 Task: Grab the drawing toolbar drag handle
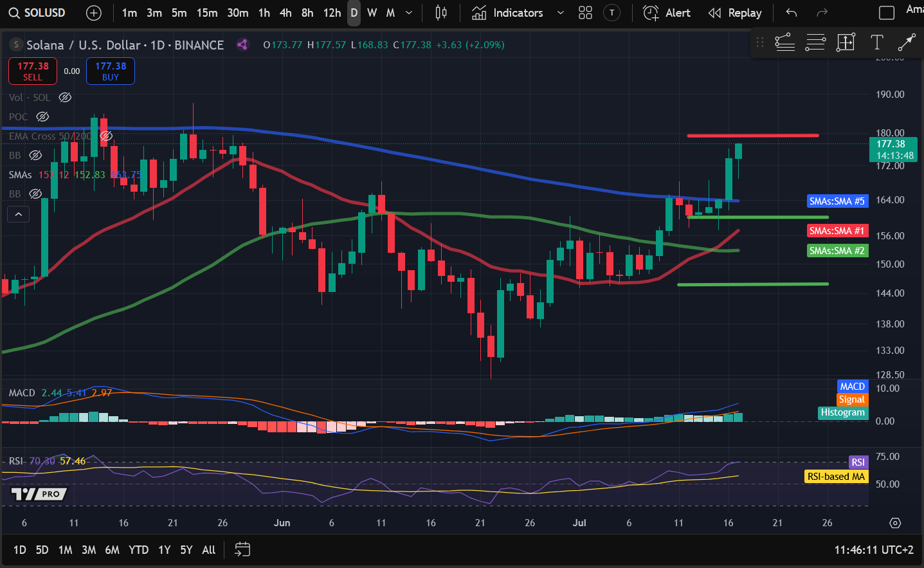coord(760,42)
